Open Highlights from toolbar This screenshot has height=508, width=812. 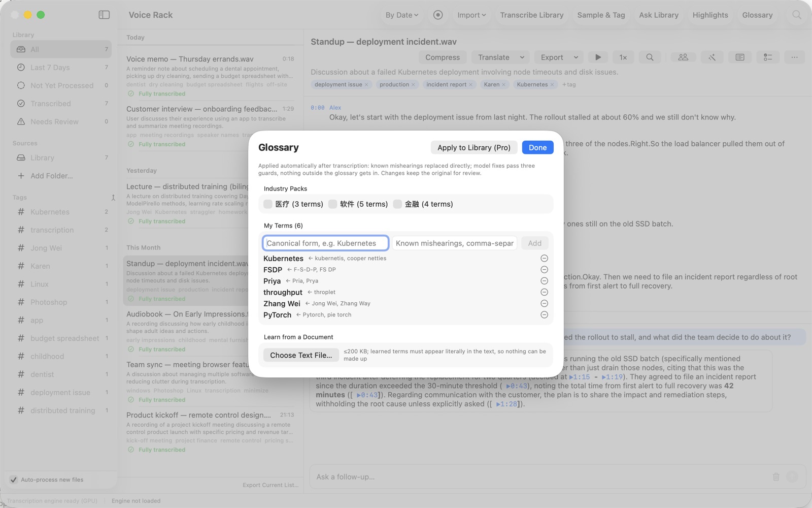point(710,15)
